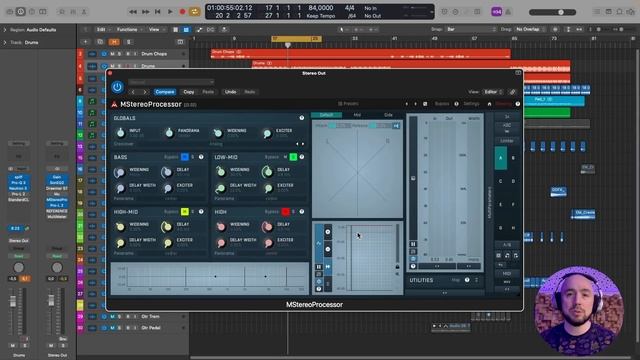Click the MIDI button in right strip

[507, 273]
